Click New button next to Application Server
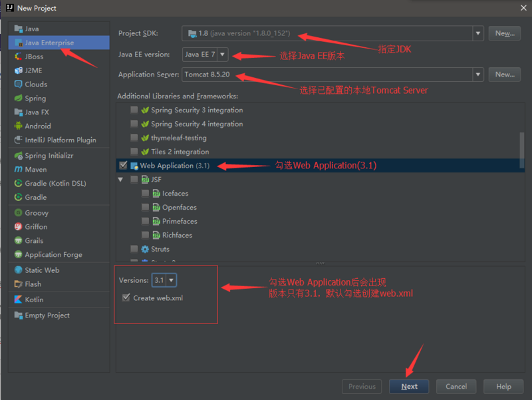This screenshot has width=532, height=400. click(x=505, y=75)
